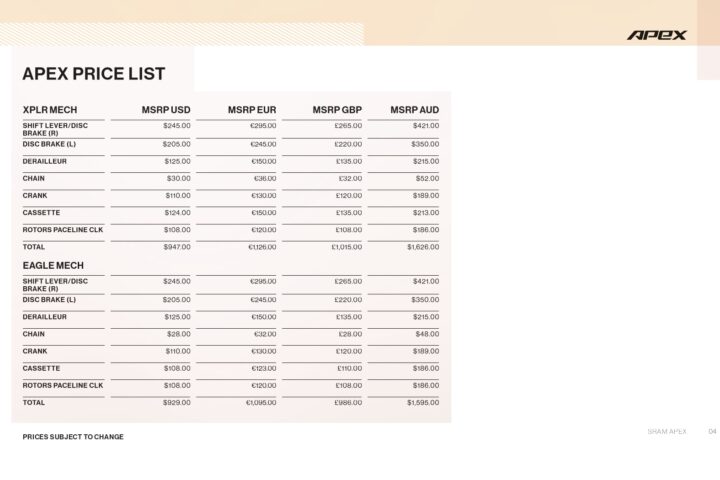Image resolution: width=720 pixels, height=480 pixels.
Task: Select the XPLR chain USD price $30.00
Action: click(178, 178)
